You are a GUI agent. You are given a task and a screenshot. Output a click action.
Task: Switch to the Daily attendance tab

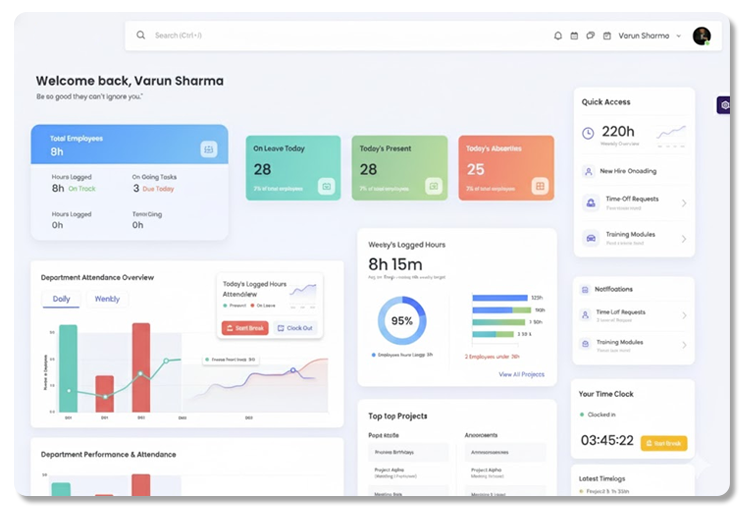[x=62, y=299]
